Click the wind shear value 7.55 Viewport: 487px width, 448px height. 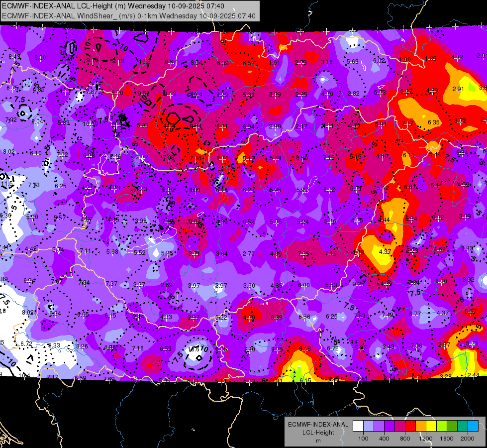[x=303, y=254]
